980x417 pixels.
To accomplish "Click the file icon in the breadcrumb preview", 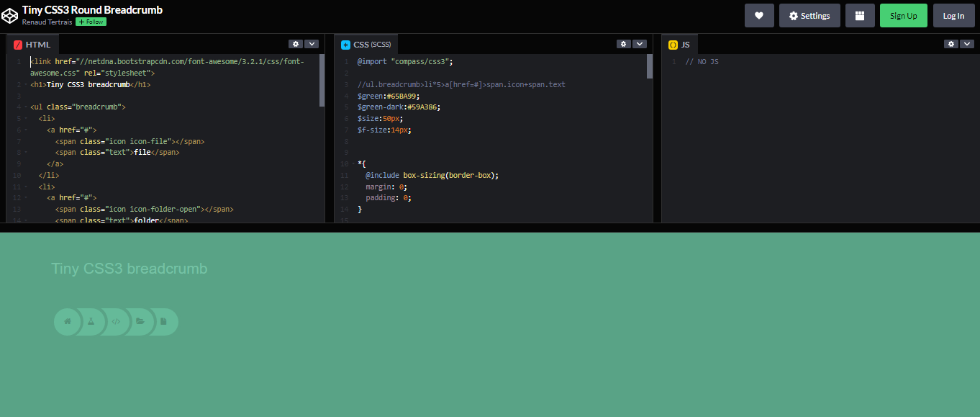I will (165, 322).
